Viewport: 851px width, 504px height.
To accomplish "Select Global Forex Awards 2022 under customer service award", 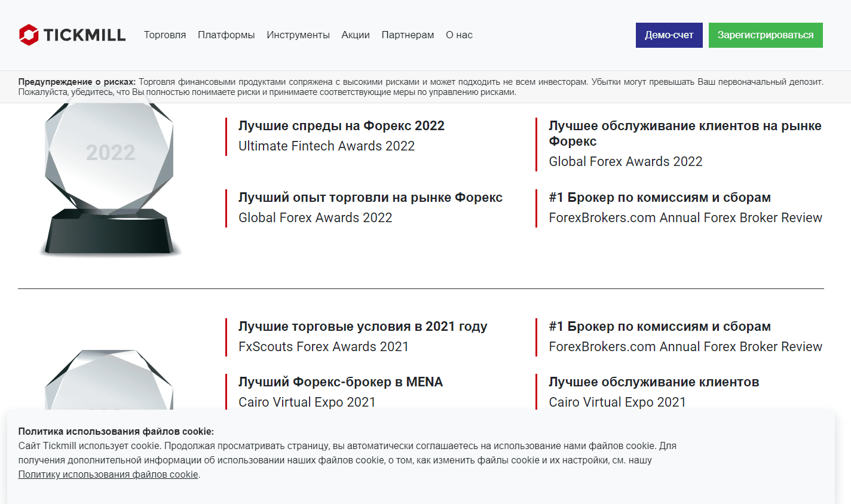I will (x=626, y=162).
